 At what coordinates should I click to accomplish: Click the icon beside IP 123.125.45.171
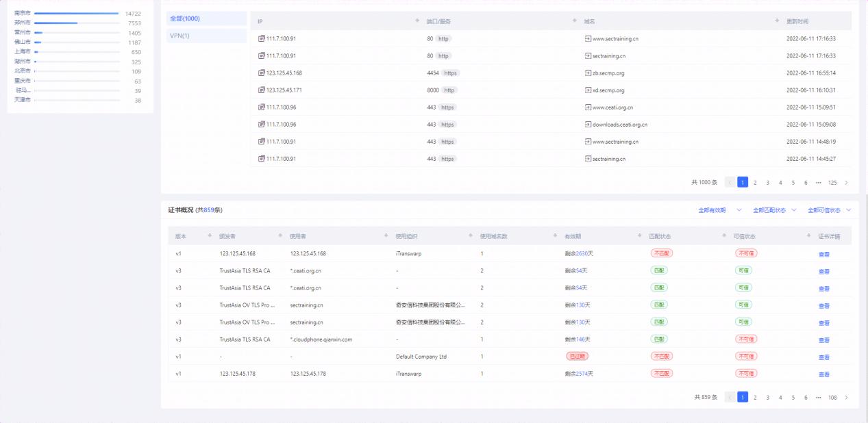[261, 90]
